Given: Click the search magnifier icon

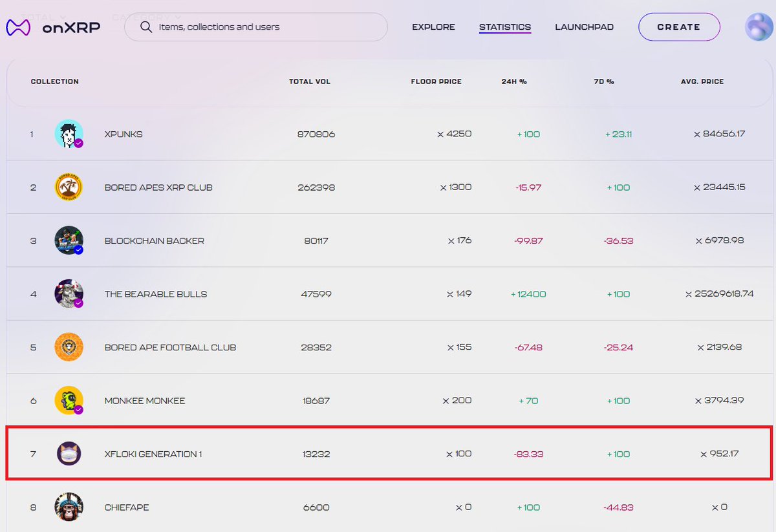Looking at the screenshot, I should point(146,27).
